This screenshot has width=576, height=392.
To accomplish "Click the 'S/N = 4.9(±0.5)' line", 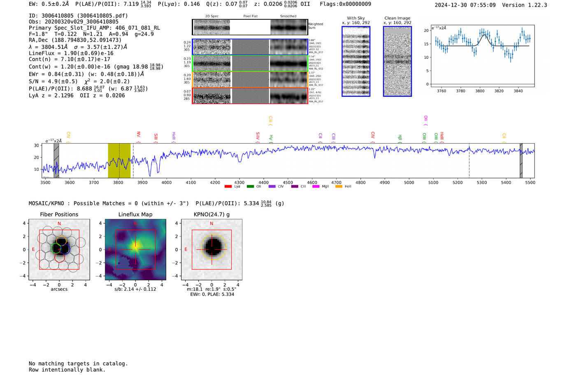I will click(x=79, y=81).
